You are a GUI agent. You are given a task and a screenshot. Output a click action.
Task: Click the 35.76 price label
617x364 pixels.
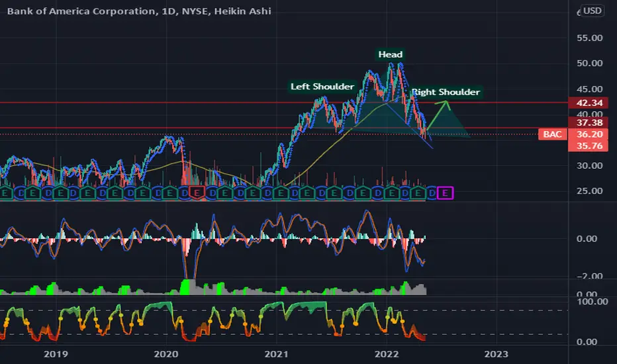(589, 146)
